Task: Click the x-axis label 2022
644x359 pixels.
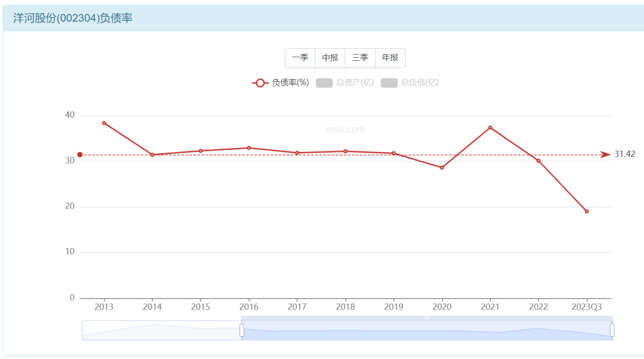Action: pyautogui.click(x=538, y=307)
